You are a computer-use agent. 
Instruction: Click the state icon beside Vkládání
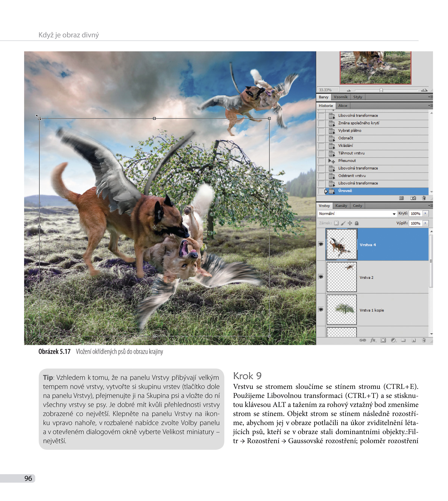tap(332, 146)
